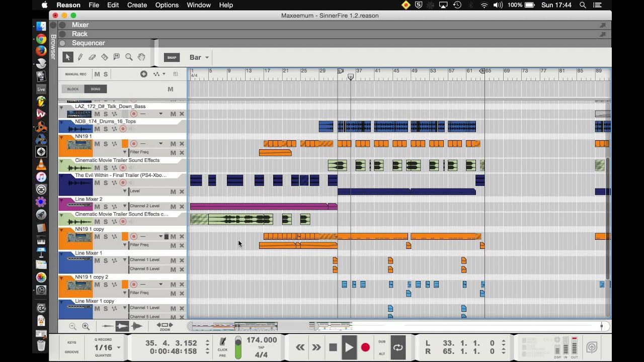
Task: Click the red record button in transport
Action: point(366,347)
